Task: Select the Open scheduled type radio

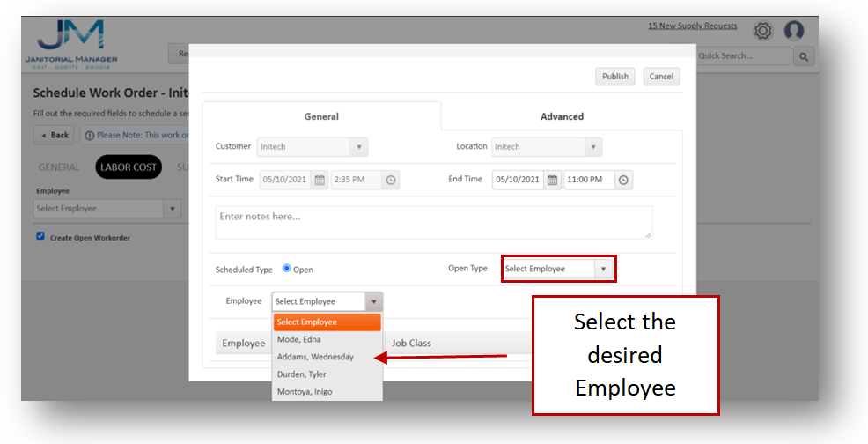Action: point(287,269)
